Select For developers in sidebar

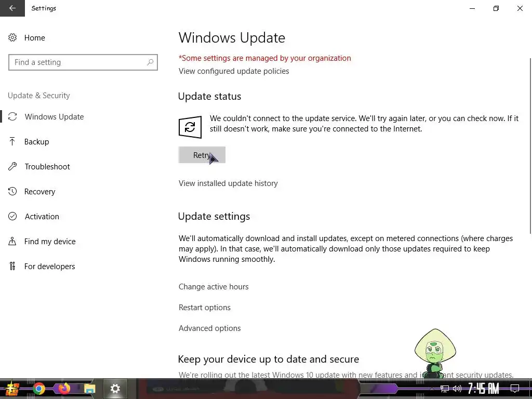tap(49, 267)
